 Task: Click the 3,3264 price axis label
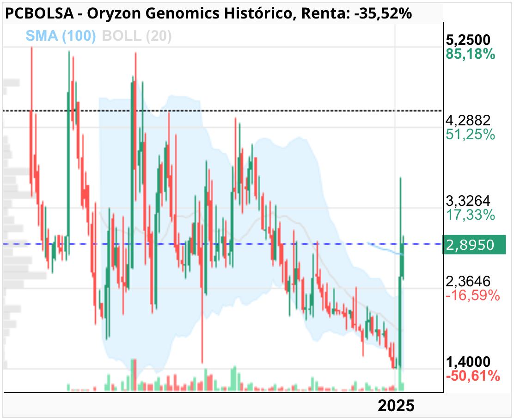point(468,200)
